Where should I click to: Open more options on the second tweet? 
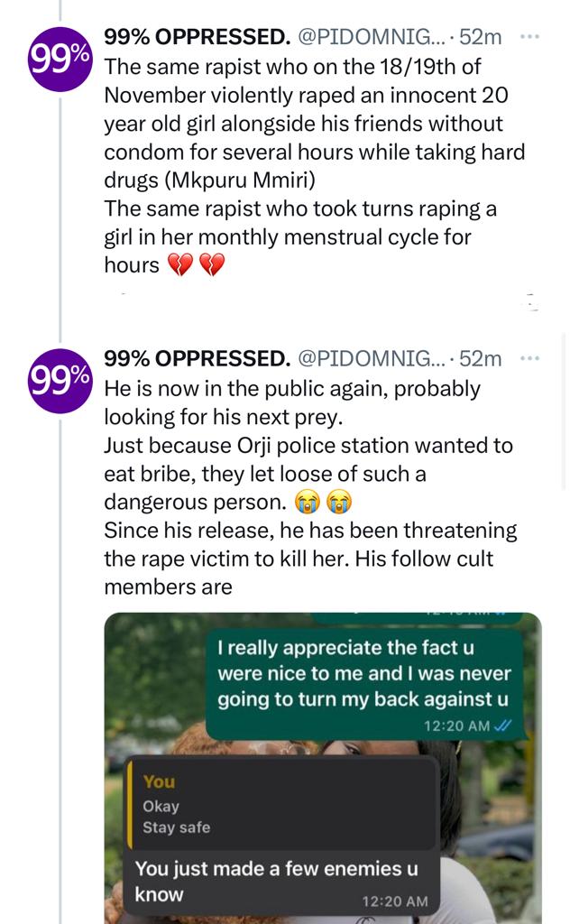[530, 359]
